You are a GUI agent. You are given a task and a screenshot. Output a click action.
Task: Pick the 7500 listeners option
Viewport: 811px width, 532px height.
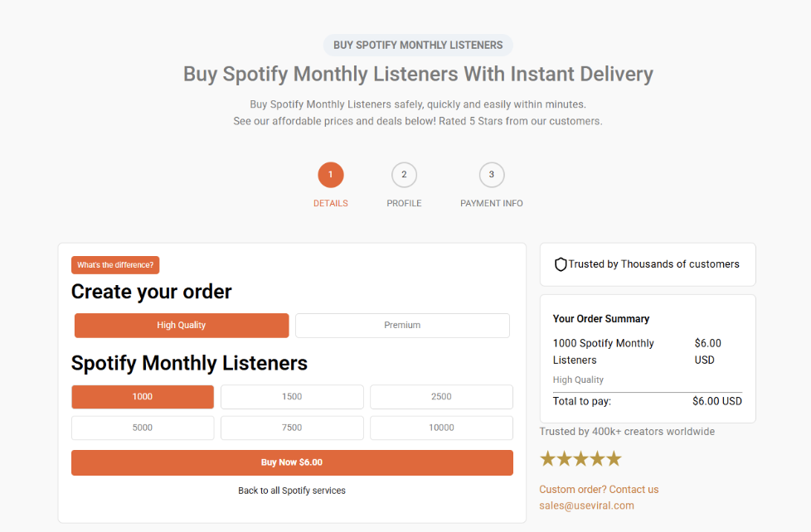292,428
